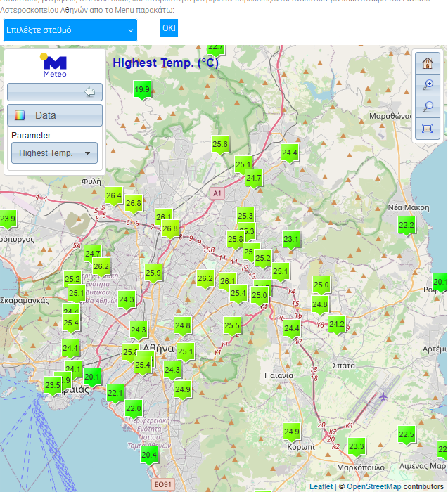
Task: Click the Highest Temp. (°C) map title
Action: pos(165,63)
